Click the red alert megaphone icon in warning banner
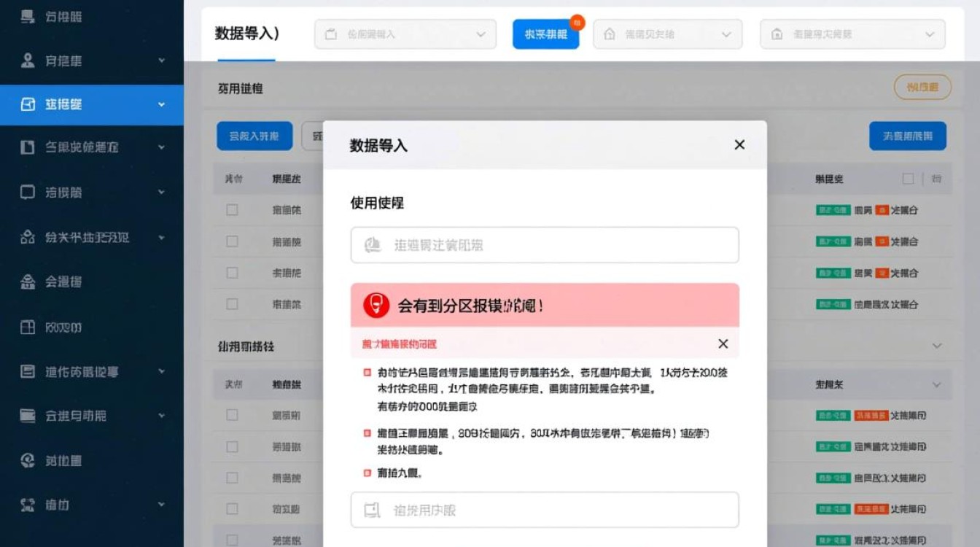Screen dimensions: 980x547 (376, 305)
